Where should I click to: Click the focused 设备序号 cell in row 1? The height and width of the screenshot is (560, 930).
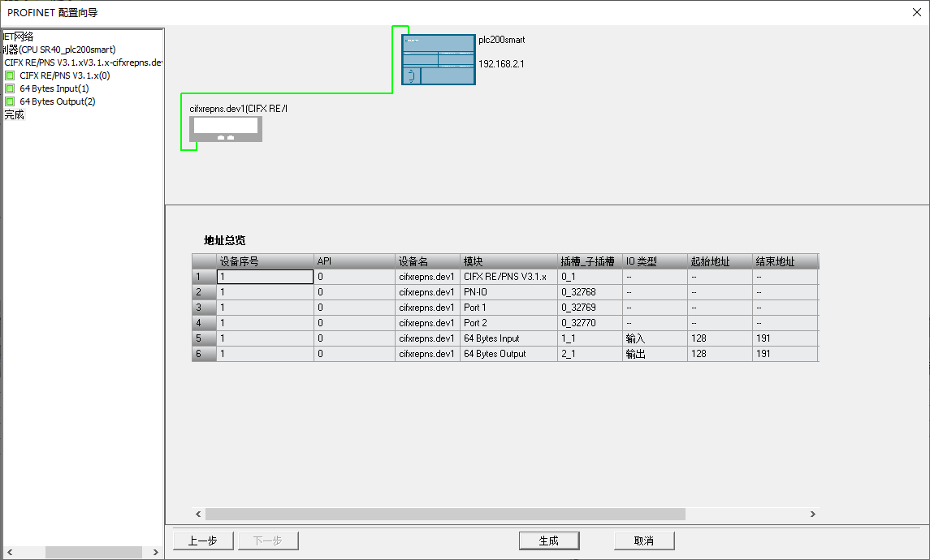(265, 277)
